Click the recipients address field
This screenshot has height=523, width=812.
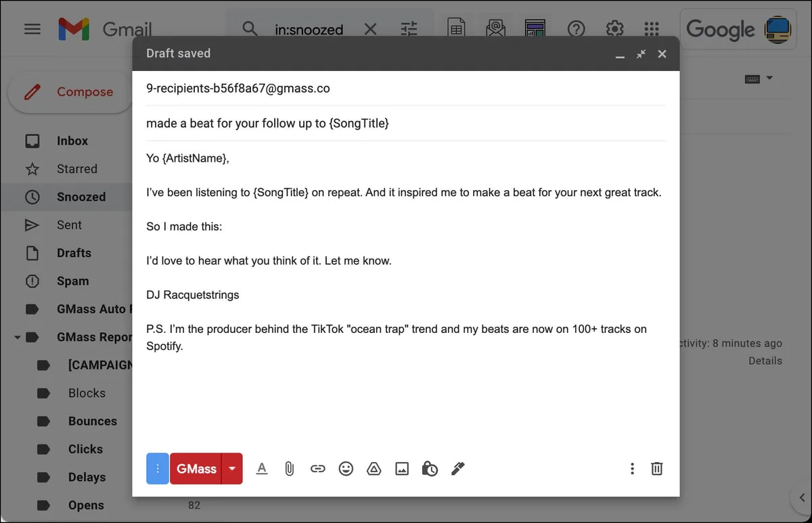[406, 89]
